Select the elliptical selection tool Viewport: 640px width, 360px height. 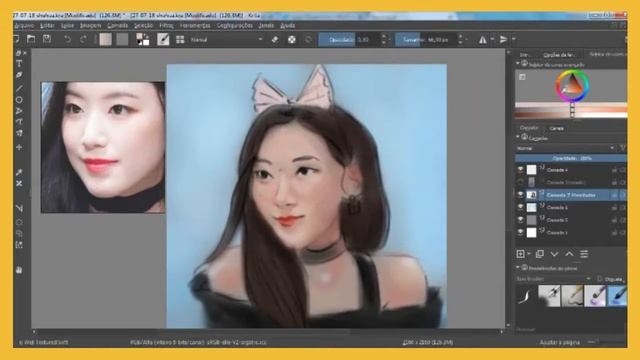point(19,222)
